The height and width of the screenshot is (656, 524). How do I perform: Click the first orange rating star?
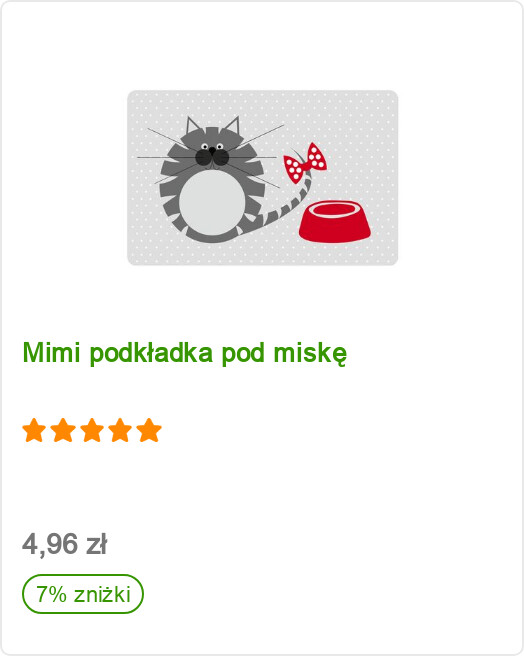click(34, 430)
